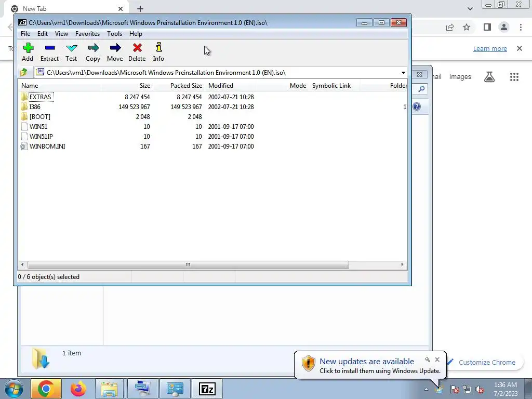532x399 pixels.
Task: Select the EXTRAS folder icon
Action: coord(24,97)
